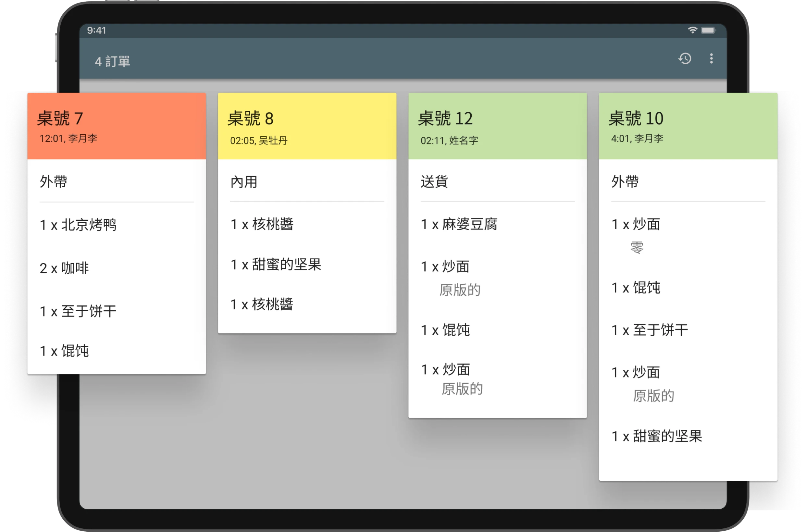Mark first '1 x 炒面' in table 12
This screenshot has width=805, height=532.
click(x=445, y=267)
